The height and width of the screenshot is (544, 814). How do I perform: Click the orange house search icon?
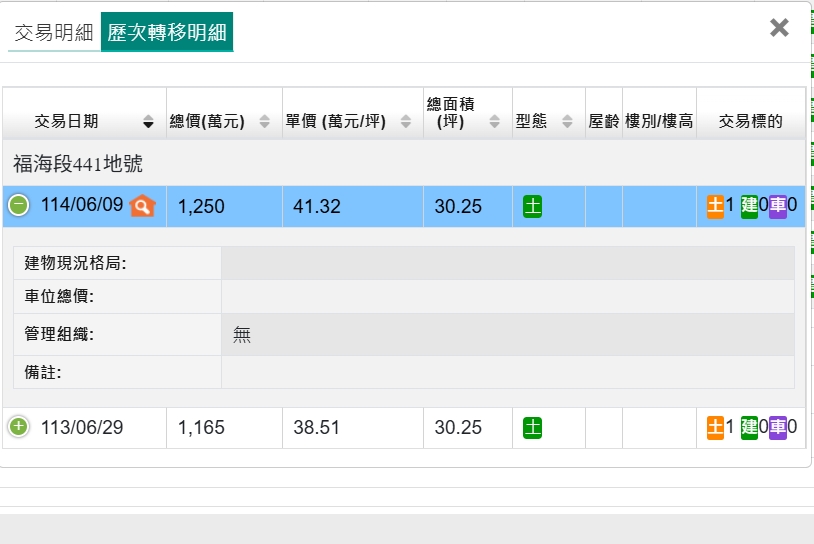pos(143,206)
